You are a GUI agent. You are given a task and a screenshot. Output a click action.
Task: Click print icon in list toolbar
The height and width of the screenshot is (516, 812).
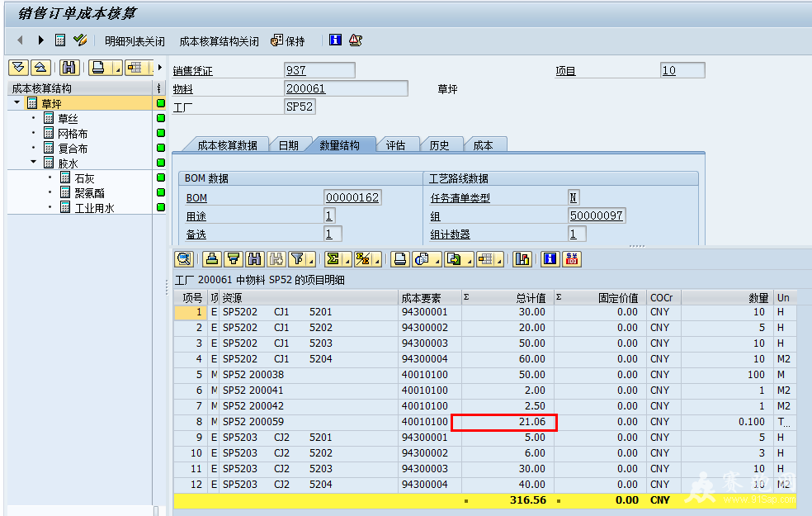399,258
